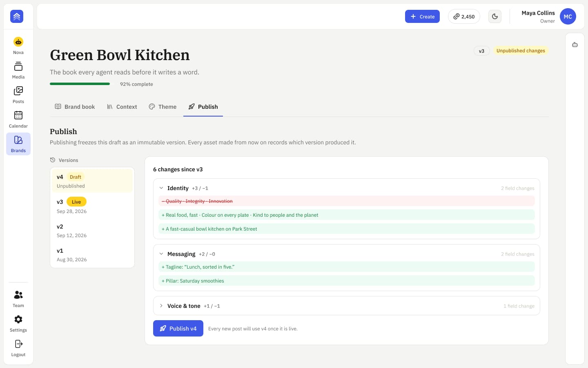588x368 pixels.
Task: Open the app logo home icon
Action: point(17,16)
